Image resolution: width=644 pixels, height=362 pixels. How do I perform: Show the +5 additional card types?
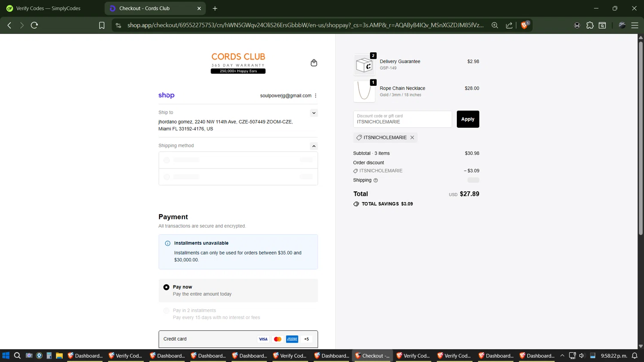pyautogui.click(x=307, y=339)
